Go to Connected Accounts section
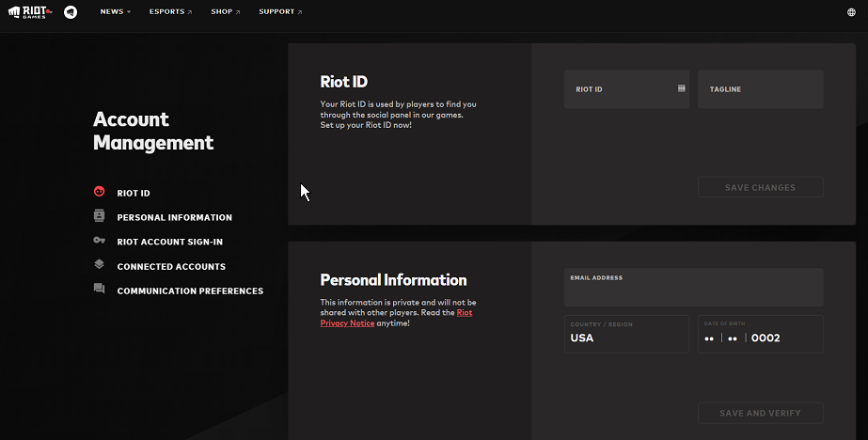This screenshot has width=868, height=440. tap(171, 267)
